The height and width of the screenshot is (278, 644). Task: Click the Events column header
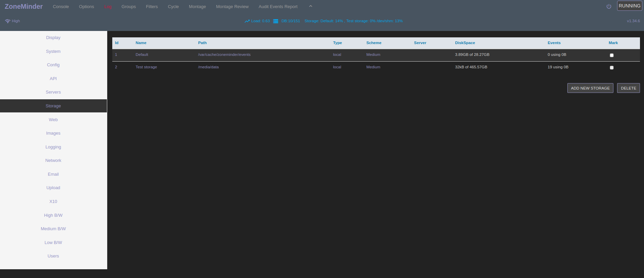(x=554, y=43)
